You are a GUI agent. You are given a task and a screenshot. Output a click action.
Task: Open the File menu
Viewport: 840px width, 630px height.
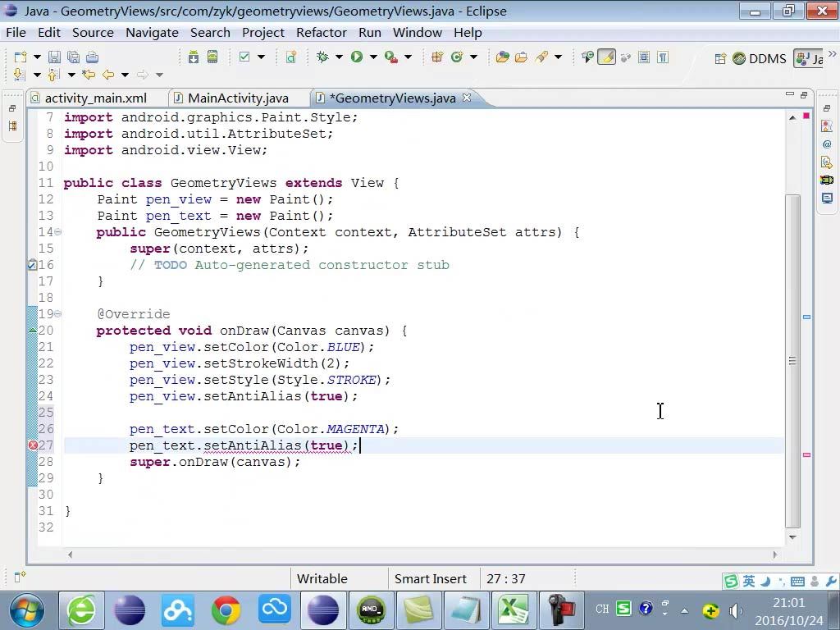[x=16, y=33]
